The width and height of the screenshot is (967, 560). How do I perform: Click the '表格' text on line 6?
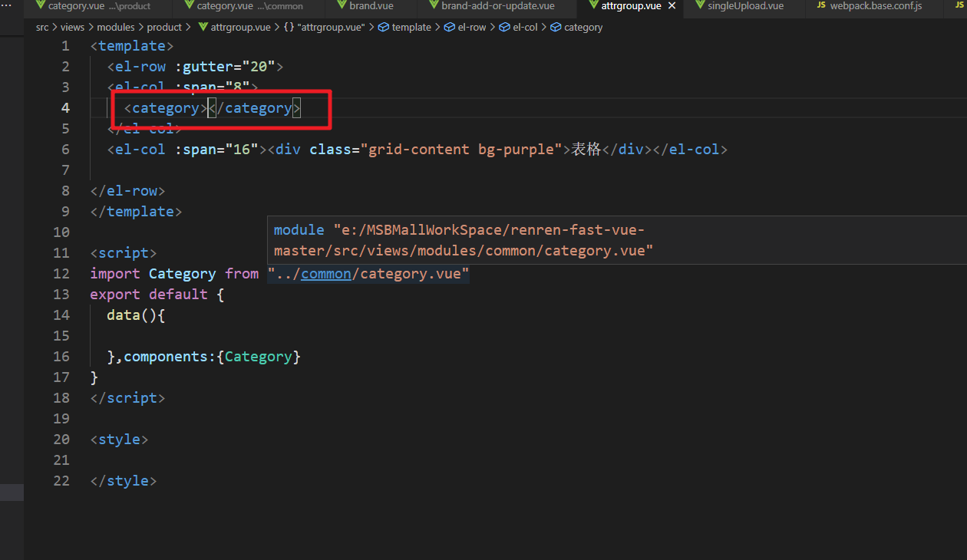587,150
